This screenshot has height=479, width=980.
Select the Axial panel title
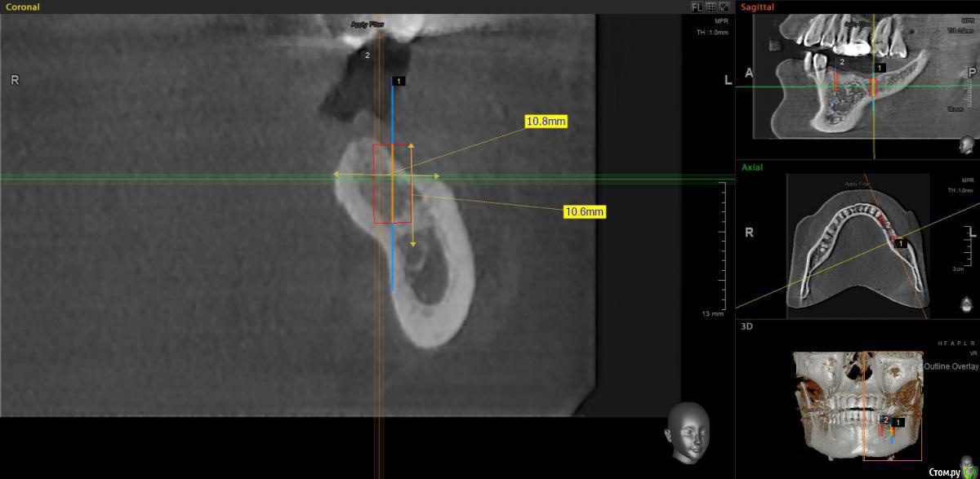[x=752, y=167]
